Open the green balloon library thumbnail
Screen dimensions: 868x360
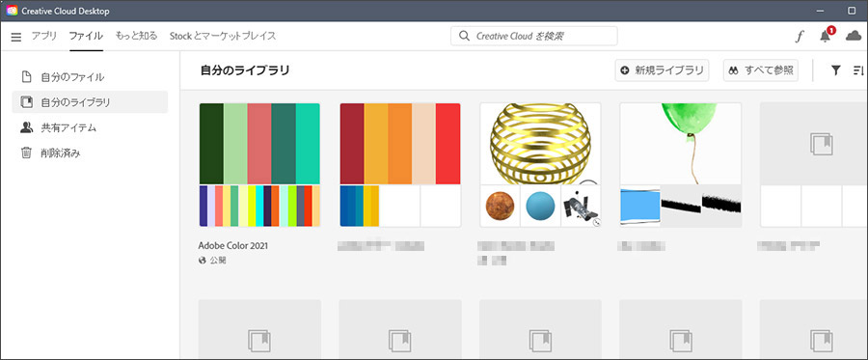(x=680, y=165)
